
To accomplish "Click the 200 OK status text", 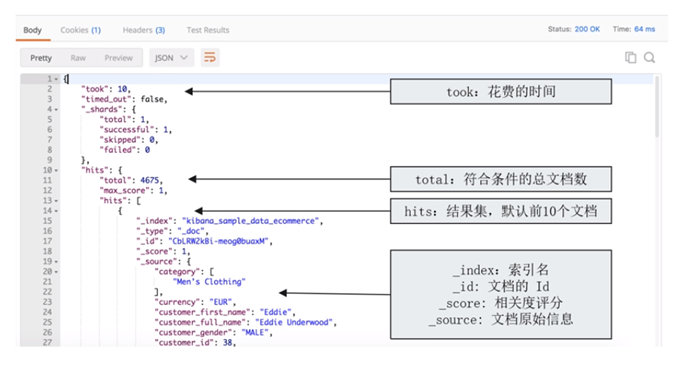I will [x=587, y=29].
